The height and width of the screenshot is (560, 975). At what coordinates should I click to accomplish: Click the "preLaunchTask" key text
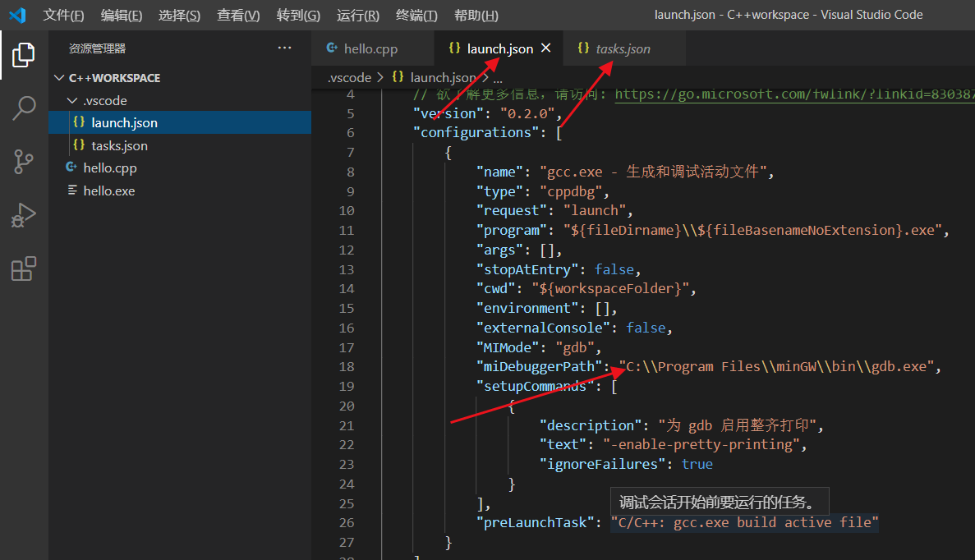tap(535, 522)
